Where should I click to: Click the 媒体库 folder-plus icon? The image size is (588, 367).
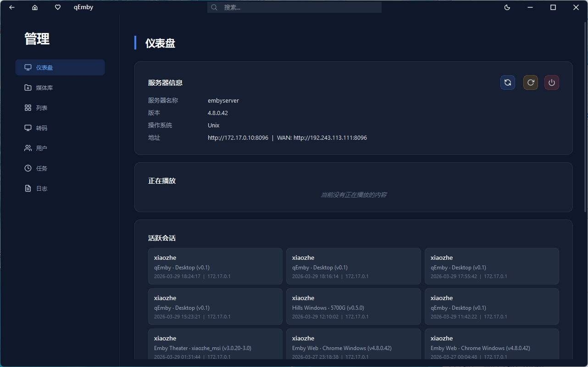pos(28,88)
